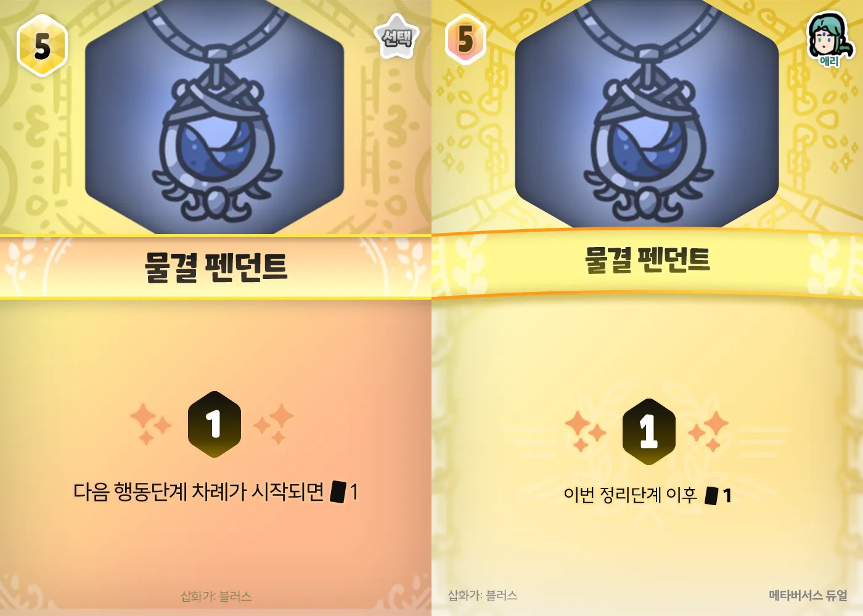Click the right card's hexagon point badge 1
The width and height of the screenshot is (863, 616).
[648, 431]
